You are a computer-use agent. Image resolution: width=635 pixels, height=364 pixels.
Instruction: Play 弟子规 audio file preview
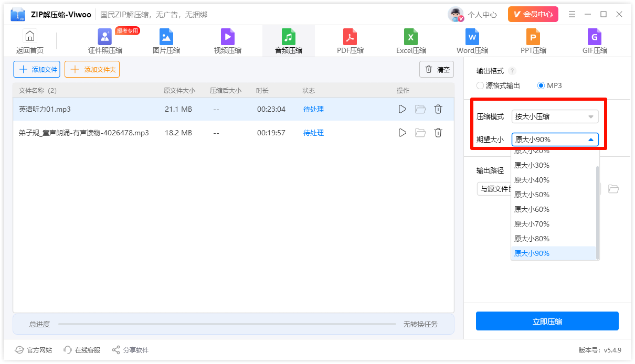(x=403, y=133)
